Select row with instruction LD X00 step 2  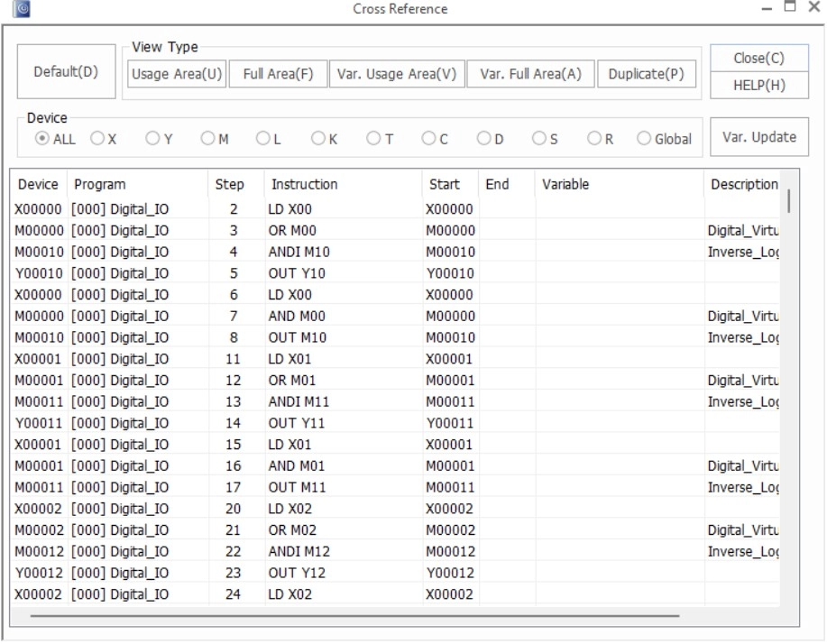pyautogui.click(x=394, y=209)
